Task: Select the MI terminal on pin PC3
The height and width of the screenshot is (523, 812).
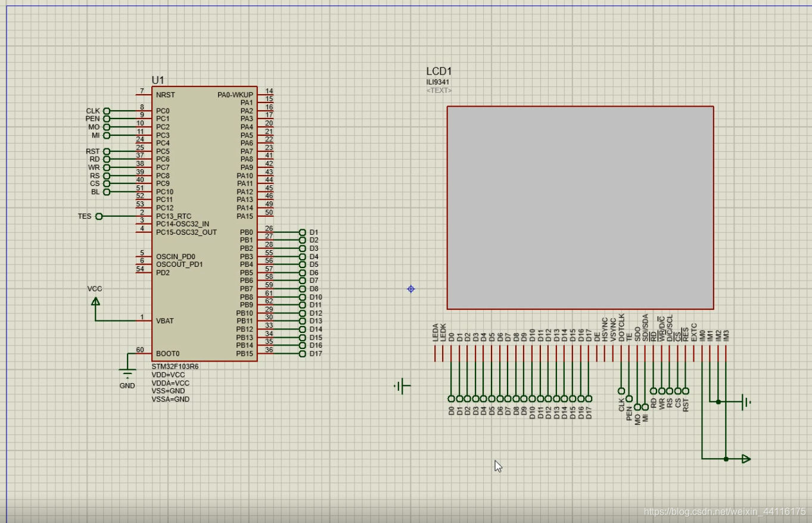Action: pyautogui.click(x=107, y=135)
